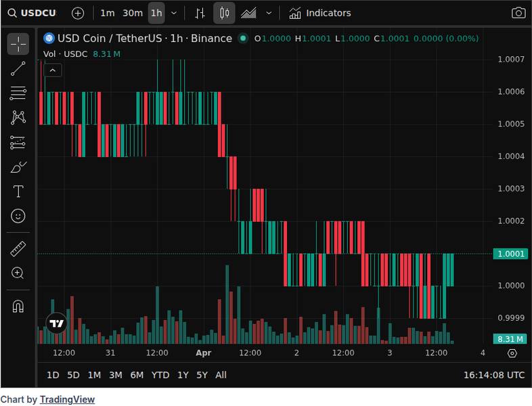
Task: Click the current price label 1.0001
Action: point(510,254)
